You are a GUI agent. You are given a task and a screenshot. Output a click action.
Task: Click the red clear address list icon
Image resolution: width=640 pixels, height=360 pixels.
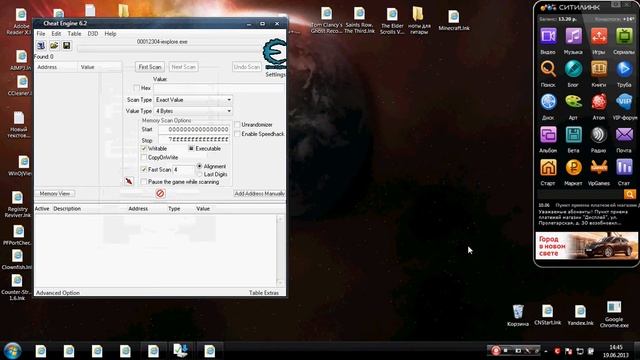pyautogui.click(x=160, y=193)
